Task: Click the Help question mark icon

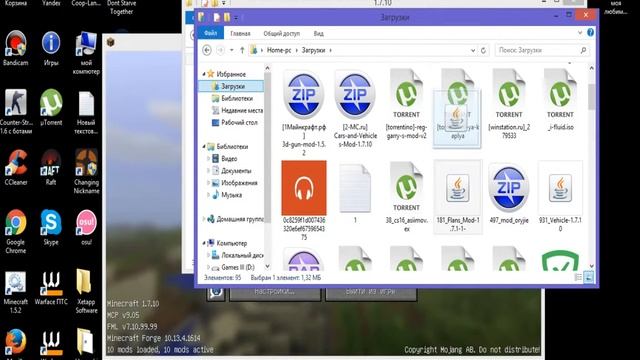Action: (590, 33)
